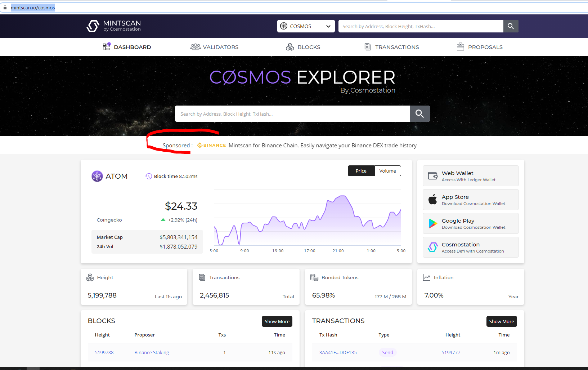Click the Blocks cubes icon in navigation

coord(290,47)
